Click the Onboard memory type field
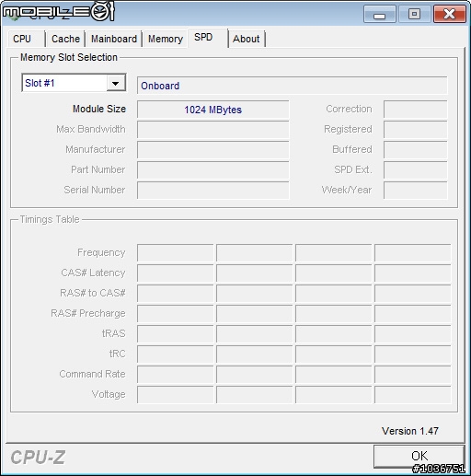Viewport: 471px width, 476px height. (293, 86)
